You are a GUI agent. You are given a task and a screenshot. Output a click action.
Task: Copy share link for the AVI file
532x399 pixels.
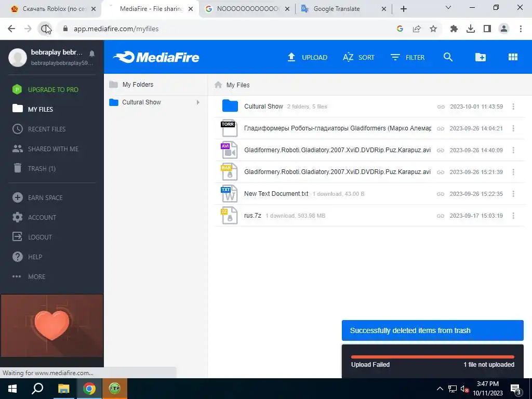(441, 150)
